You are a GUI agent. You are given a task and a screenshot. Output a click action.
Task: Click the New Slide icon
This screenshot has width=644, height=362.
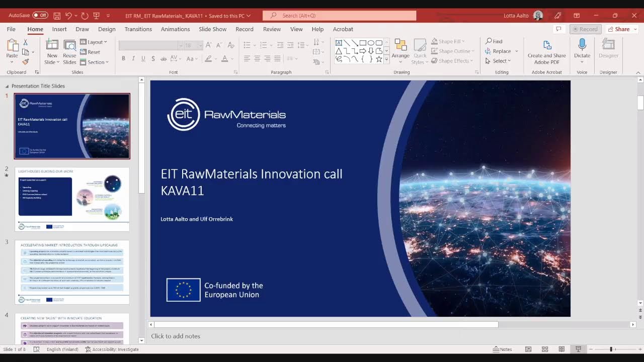52,45
